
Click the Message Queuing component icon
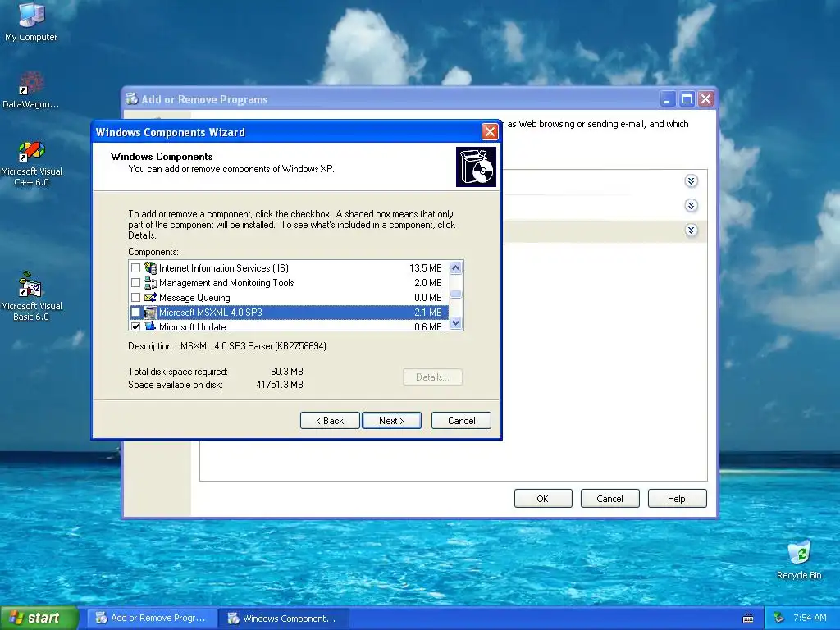click(151, 297)
